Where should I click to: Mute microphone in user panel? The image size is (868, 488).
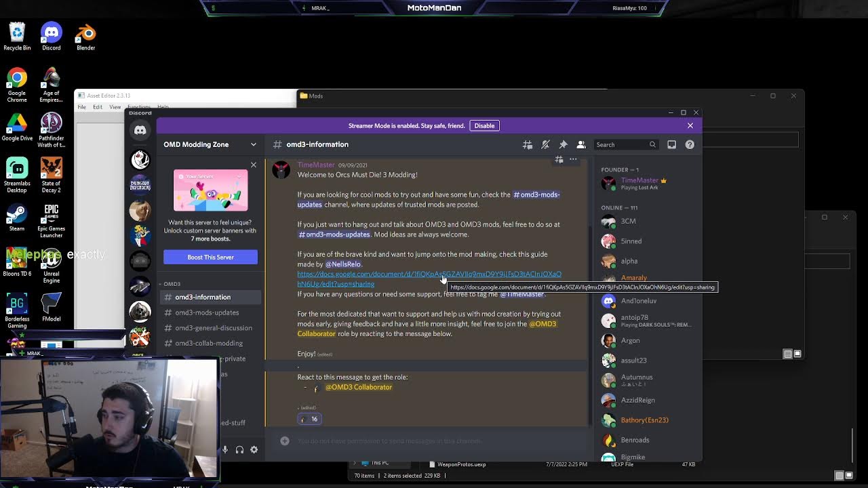(x=225, y=449)
